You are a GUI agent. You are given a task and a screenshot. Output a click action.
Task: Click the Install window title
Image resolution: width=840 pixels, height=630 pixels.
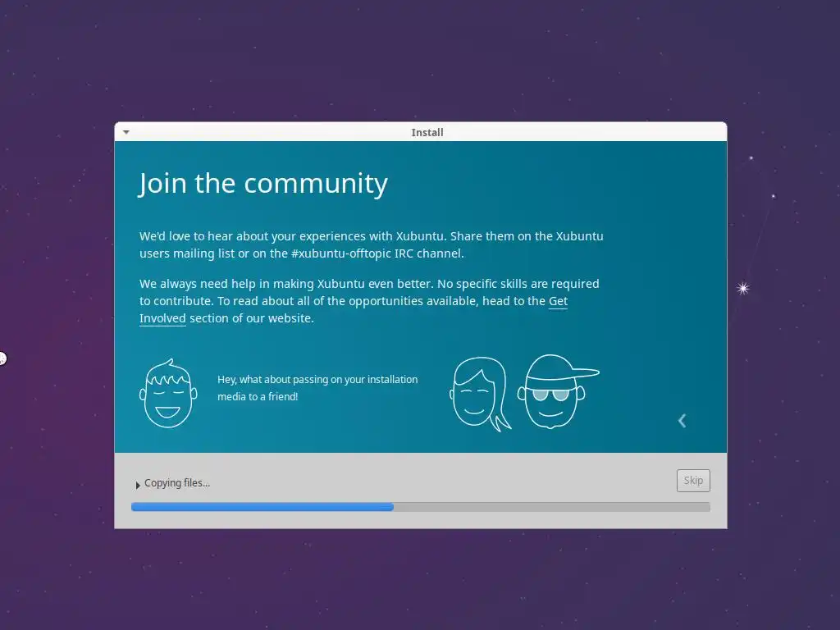[427, 132]
